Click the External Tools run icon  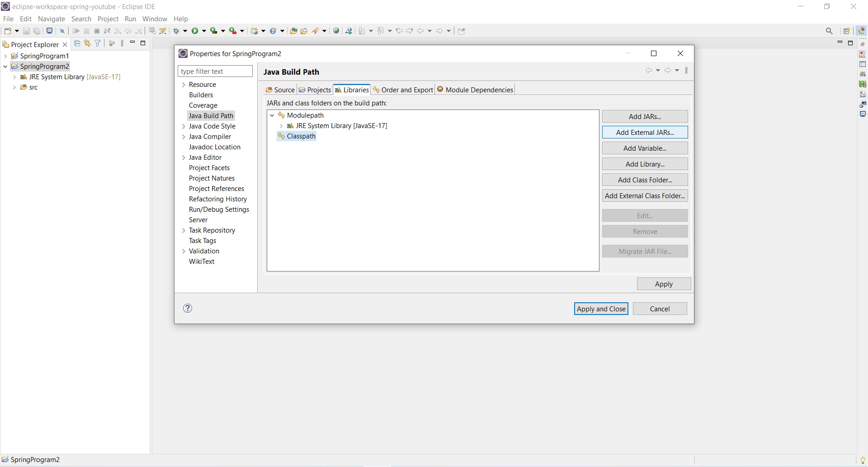[233, 31]
